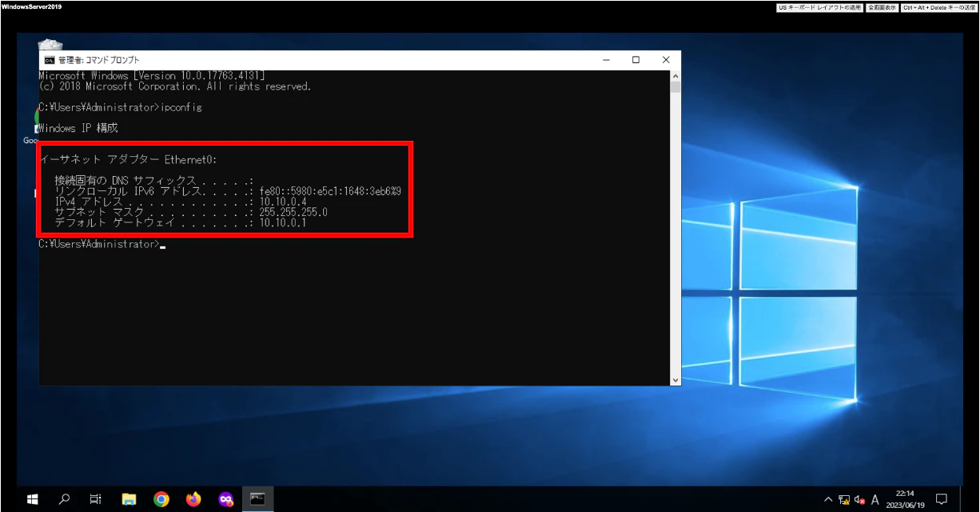The image size is (980, 512).
Task: Click the 管理者: コマンド プロンプト window title
Action: click(x=98, y=60)
